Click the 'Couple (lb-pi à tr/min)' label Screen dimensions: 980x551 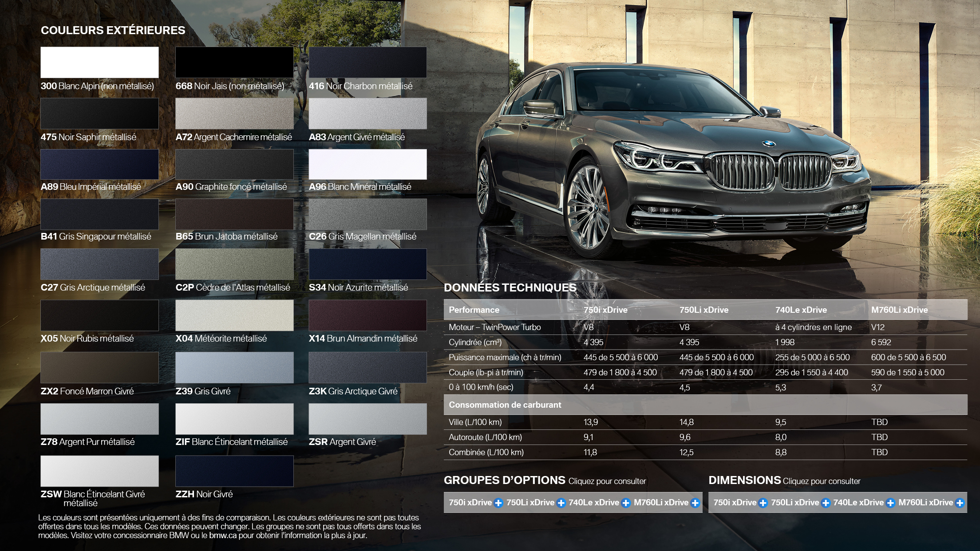click(x=486, y=373)
